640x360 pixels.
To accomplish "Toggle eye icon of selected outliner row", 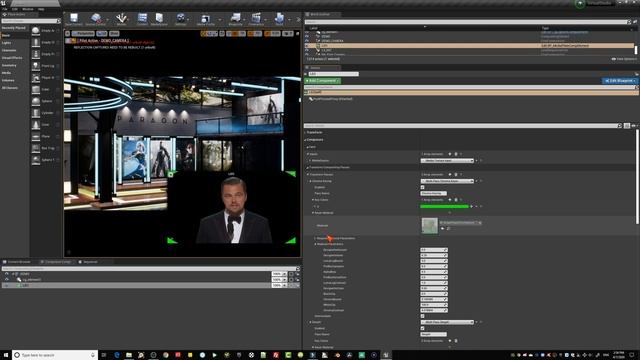I will tap(307, 45).
